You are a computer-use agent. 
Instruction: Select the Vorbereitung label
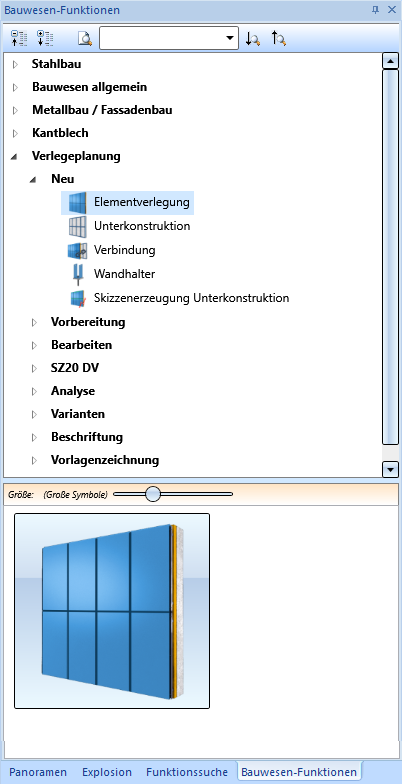[x=88, y=322]
